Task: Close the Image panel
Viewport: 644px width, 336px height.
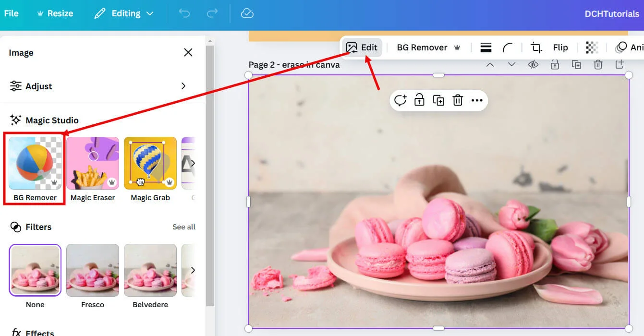Action: pyautogui.click(x=188, y=52)
